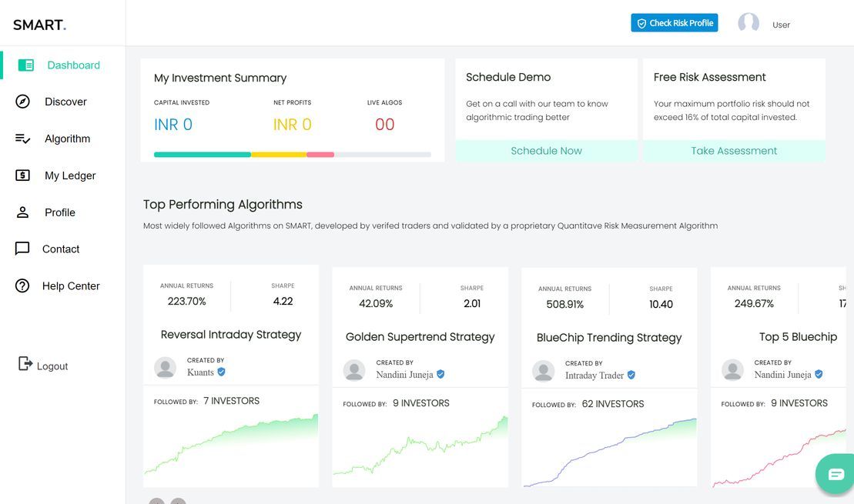854x504 pixels.
Task: Click the Kuants creator avatar
Action: click(165, 367)
